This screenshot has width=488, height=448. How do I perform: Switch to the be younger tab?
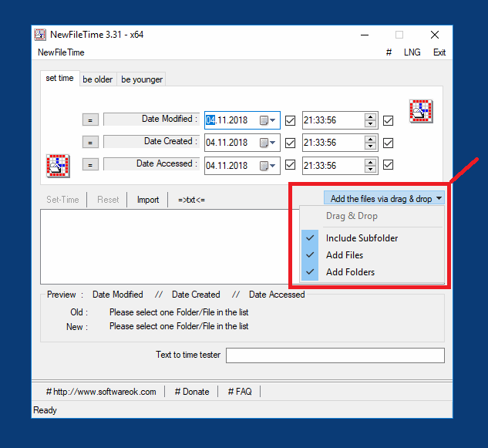tap(142, 79)
